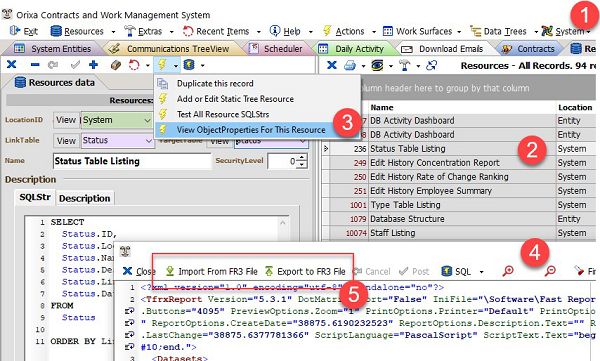Click the Actions lightning icon

[x=327, y=31]
